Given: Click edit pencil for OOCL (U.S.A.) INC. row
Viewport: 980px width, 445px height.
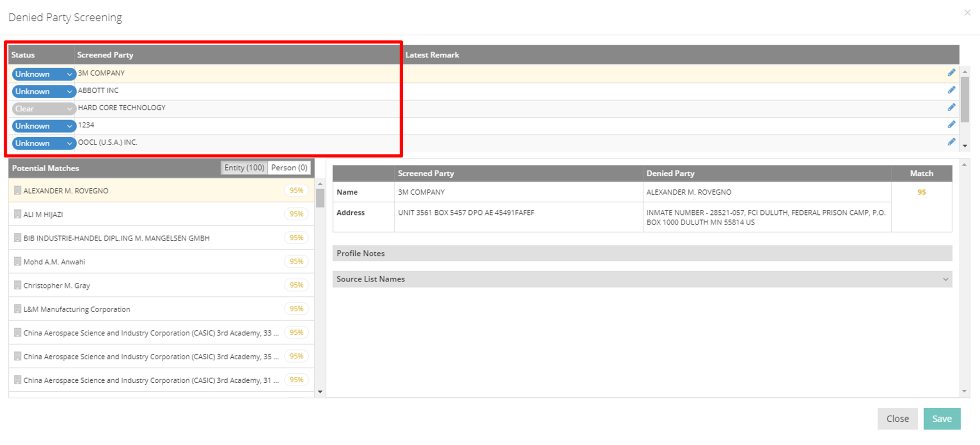Looking at the screenshot, I should pos(951,142).
